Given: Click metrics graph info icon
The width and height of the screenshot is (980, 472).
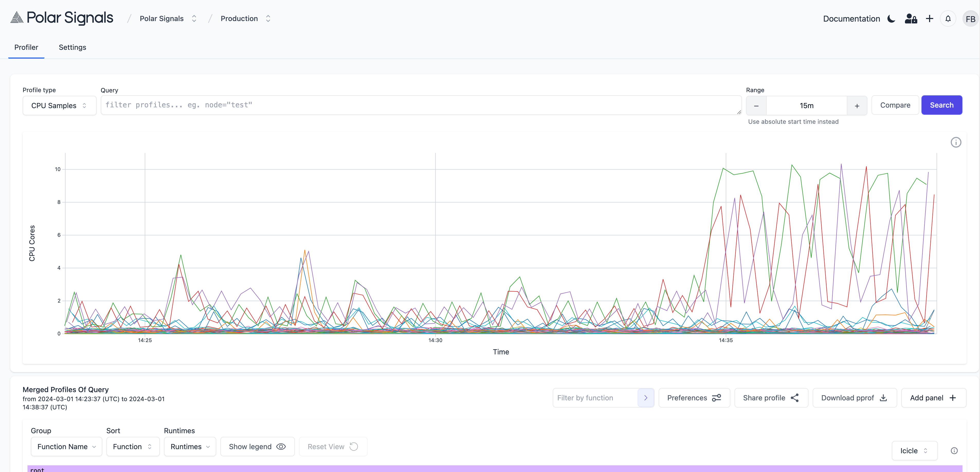Looking at the screenshot, I should point(956,143).
